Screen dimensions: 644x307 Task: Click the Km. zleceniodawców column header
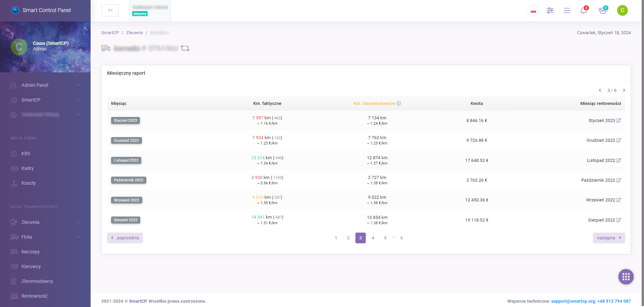[374, 104]
